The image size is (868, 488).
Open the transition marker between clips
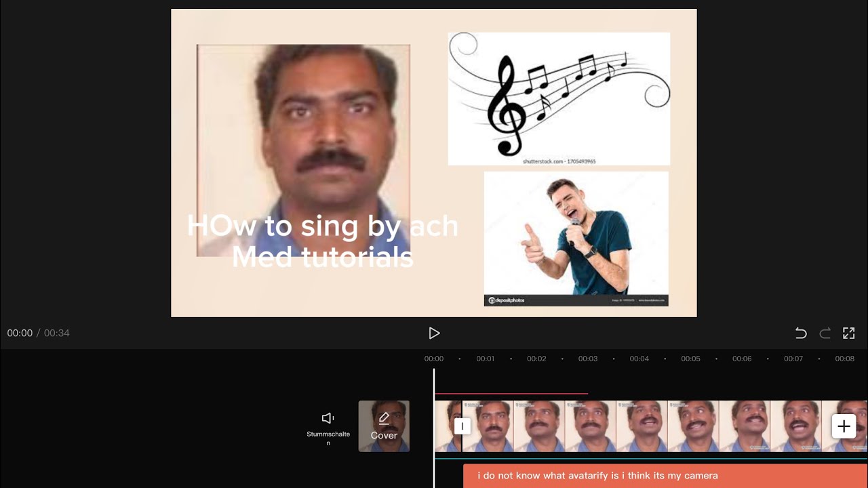462,426
